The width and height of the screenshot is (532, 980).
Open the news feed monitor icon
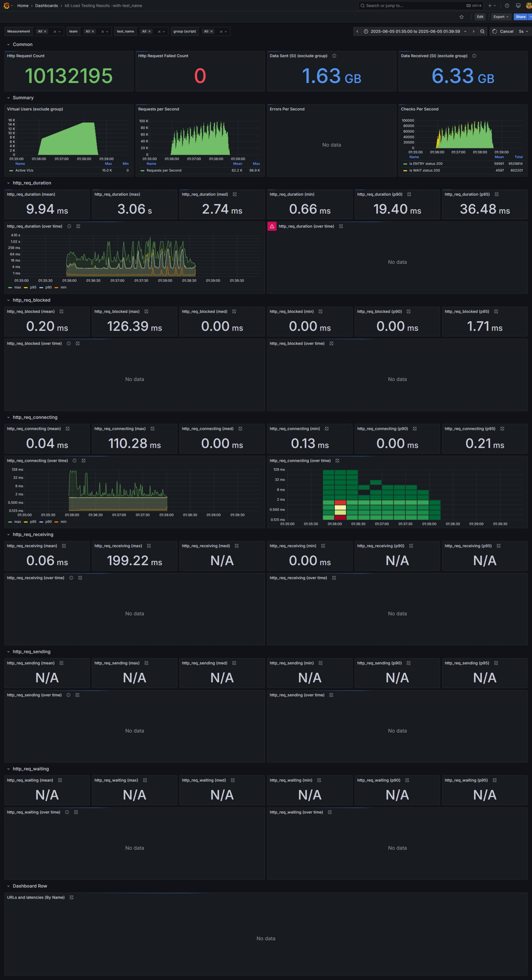(518, 6)
